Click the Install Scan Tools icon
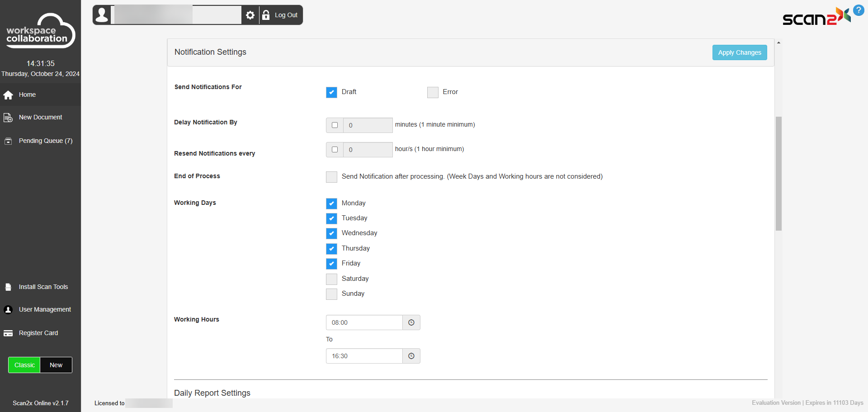 8,287
